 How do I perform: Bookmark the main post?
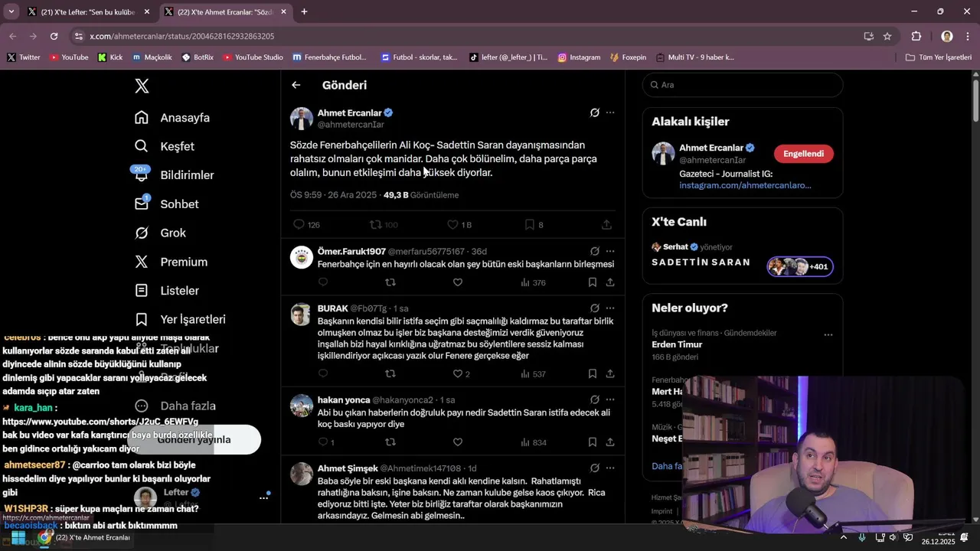point(529,225)
